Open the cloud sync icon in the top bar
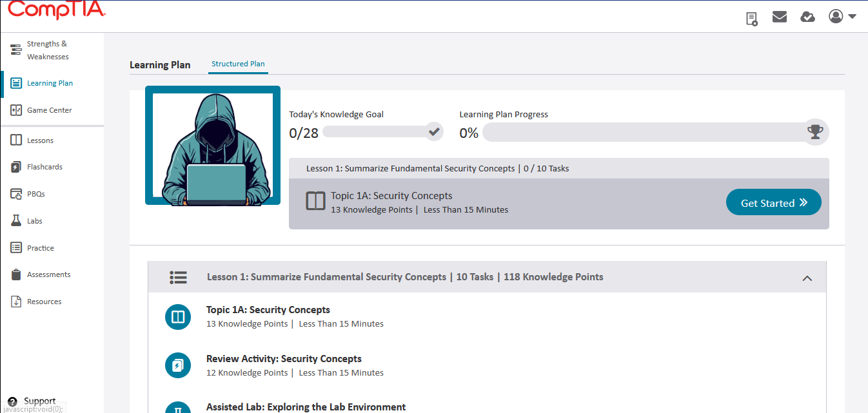868x413 pixels. 807,17
